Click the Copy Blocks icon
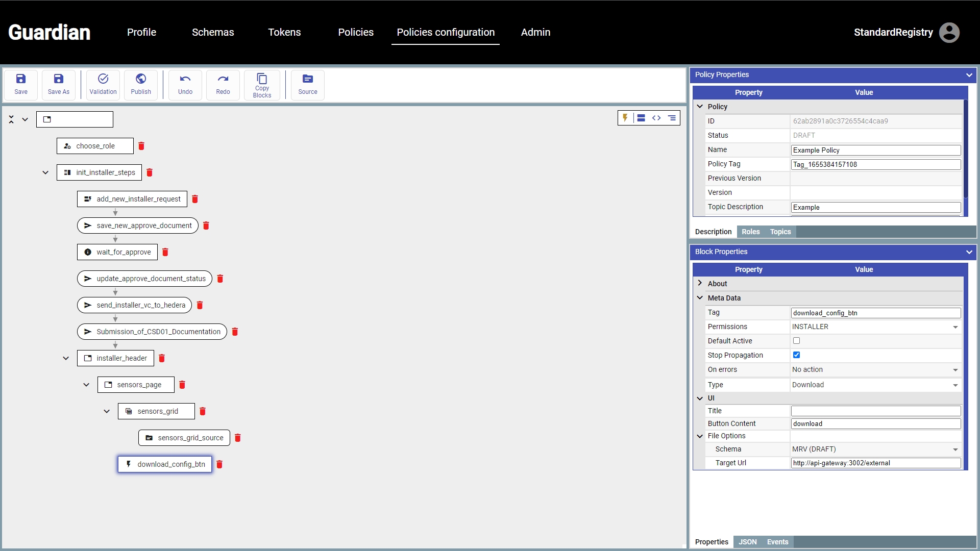Image resolution: width=980 pixels, height=551 pixels. (x=262, y=79)
